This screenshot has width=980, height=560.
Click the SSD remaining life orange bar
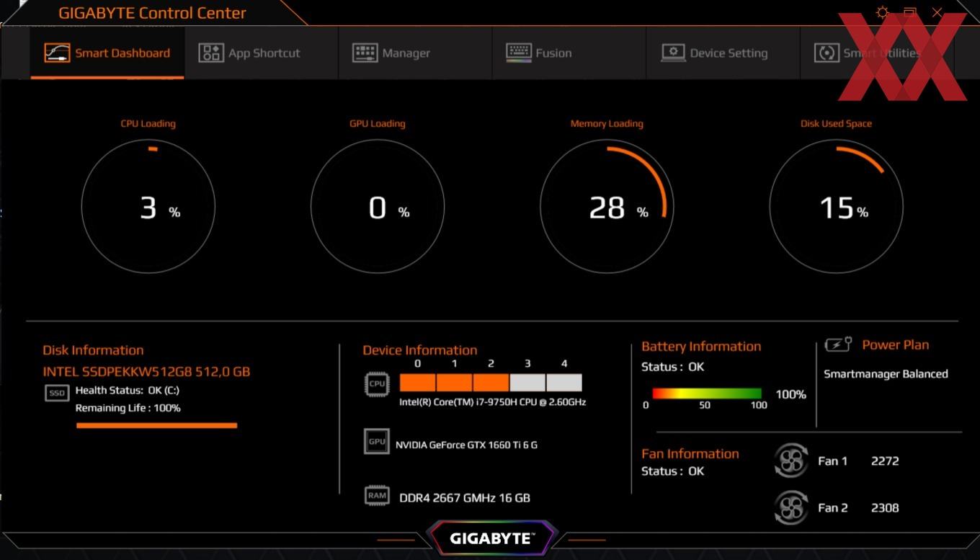click(x=156, y=425)
